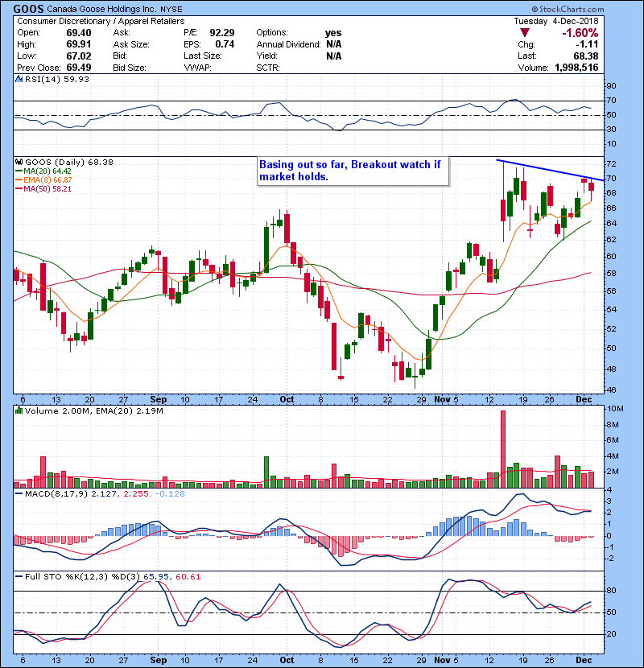Click the Low value 67.02
644x668 pixels.
[x=79, y=56]
